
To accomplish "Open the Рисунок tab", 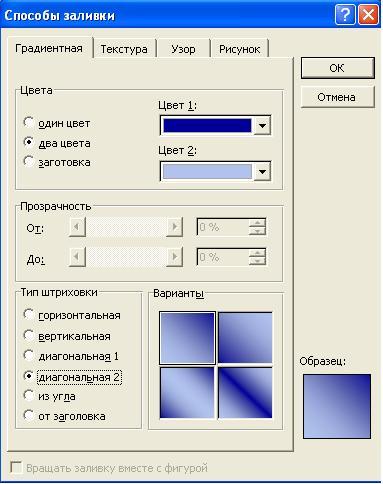I will point(239,49).
